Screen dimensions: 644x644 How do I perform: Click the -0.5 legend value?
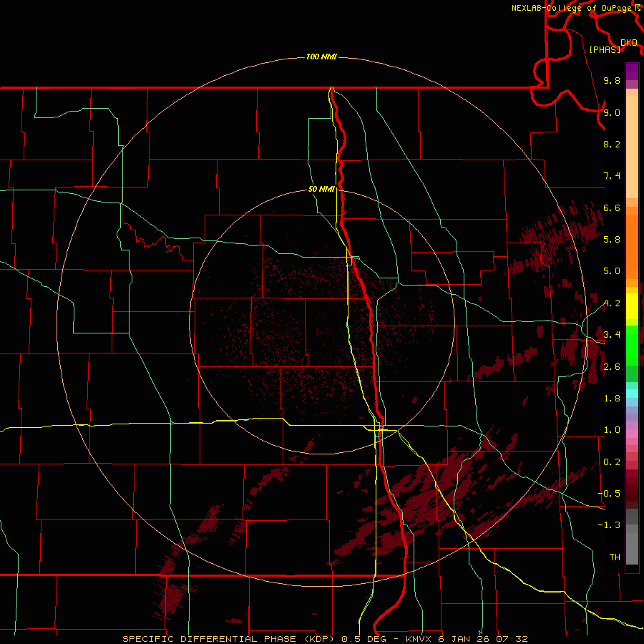(609, 494)
